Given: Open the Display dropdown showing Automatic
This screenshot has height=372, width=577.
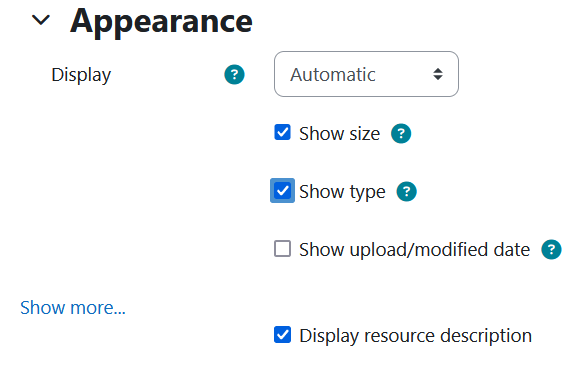Looking at the screenshot, I should click(x=366, y=74).
